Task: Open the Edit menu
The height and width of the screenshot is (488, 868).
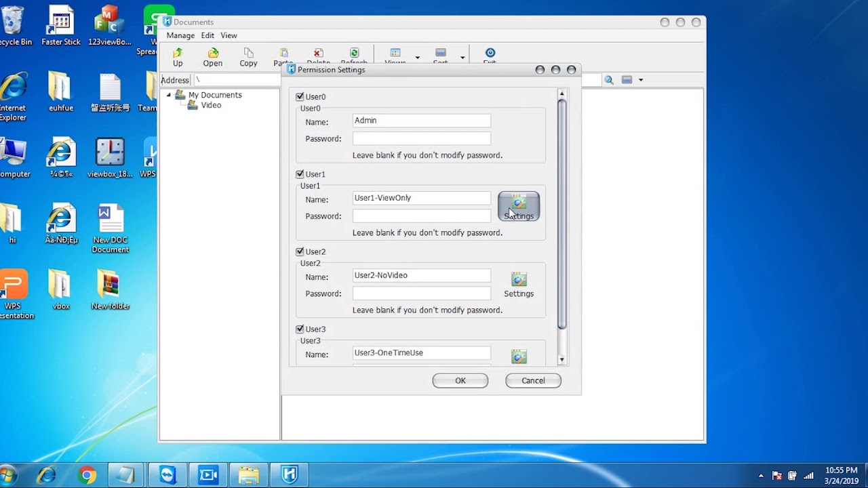Action: 208,35
